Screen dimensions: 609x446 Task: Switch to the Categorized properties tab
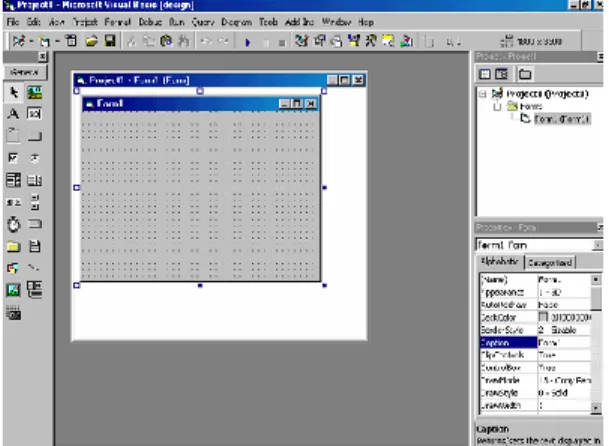550,263
